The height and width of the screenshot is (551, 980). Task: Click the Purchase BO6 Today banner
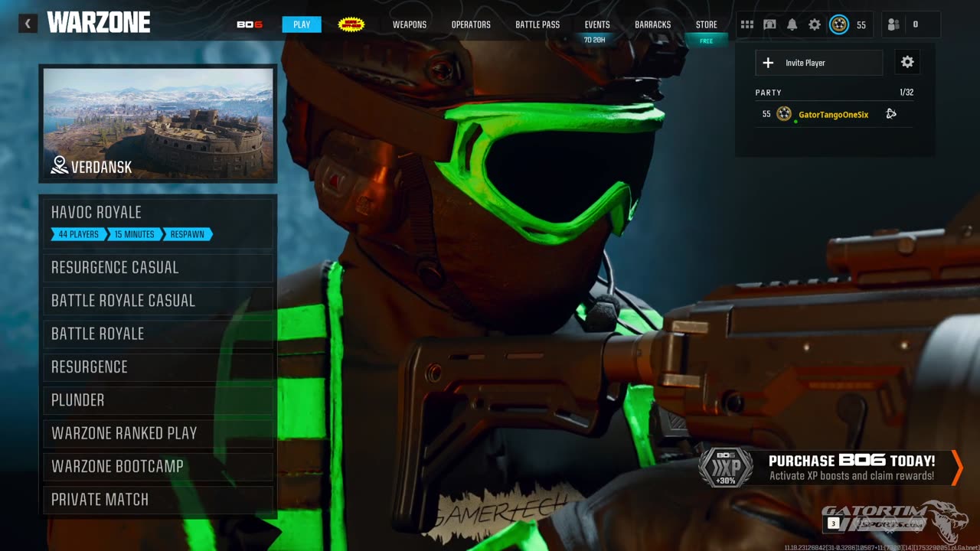(830, 468)
